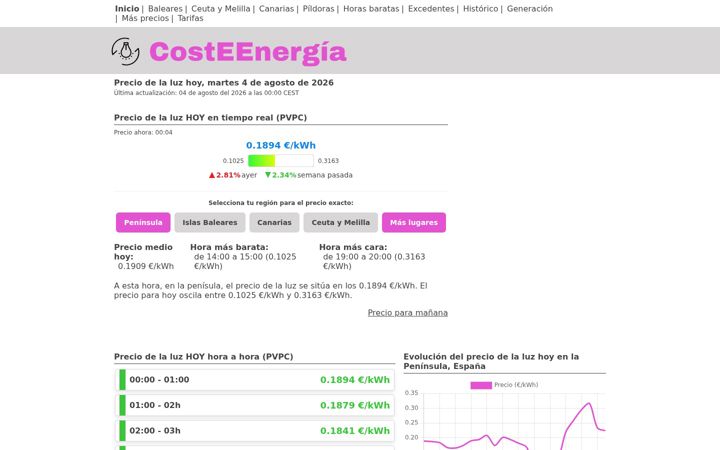Click the maximum value 0.3163 beside the gauge

[328, 161]
